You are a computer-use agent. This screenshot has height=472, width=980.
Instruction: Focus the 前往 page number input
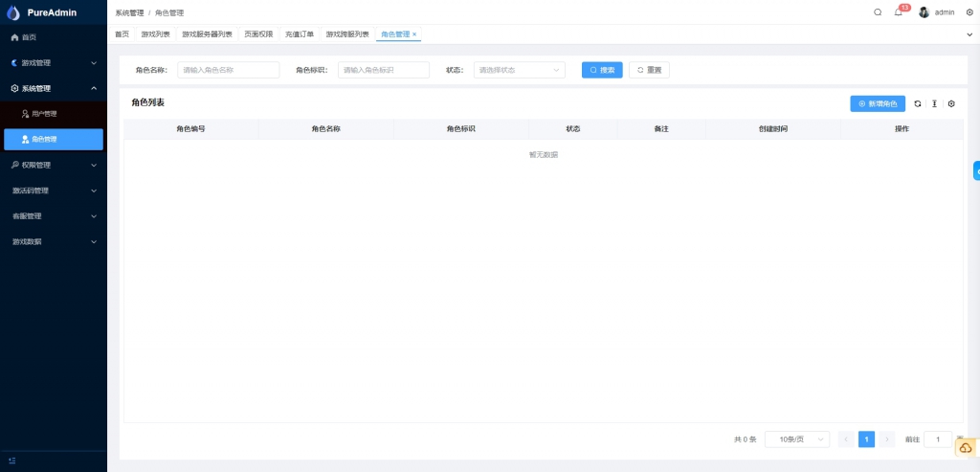click(x=938, y=439)
